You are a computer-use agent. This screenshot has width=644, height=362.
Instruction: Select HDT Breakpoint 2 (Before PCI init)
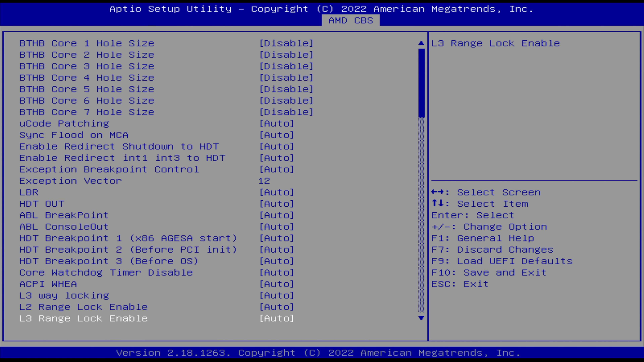(156, 250)
